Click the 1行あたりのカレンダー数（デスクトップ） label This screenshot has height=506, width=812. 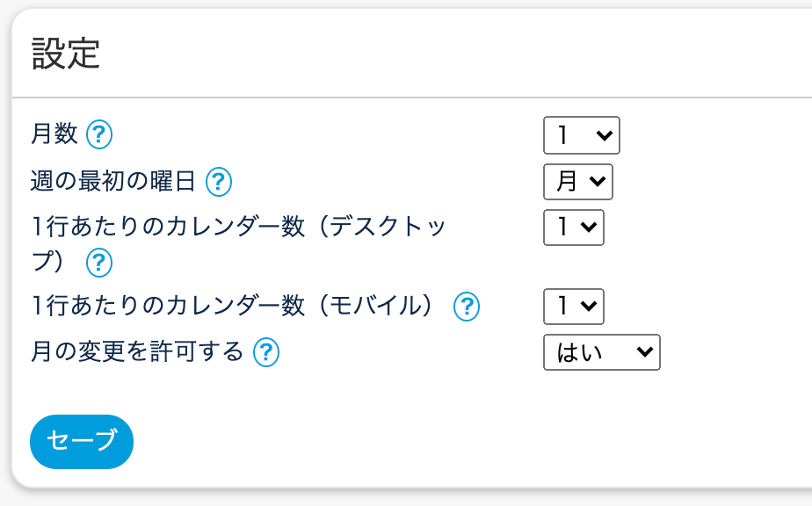(x=237, y=228)
